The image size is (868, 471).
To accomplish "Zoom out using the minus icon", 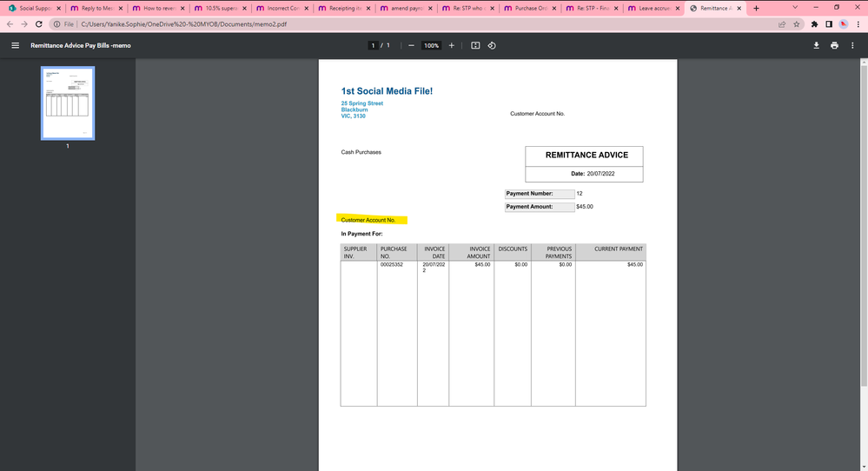I will [x=411, y=45].
